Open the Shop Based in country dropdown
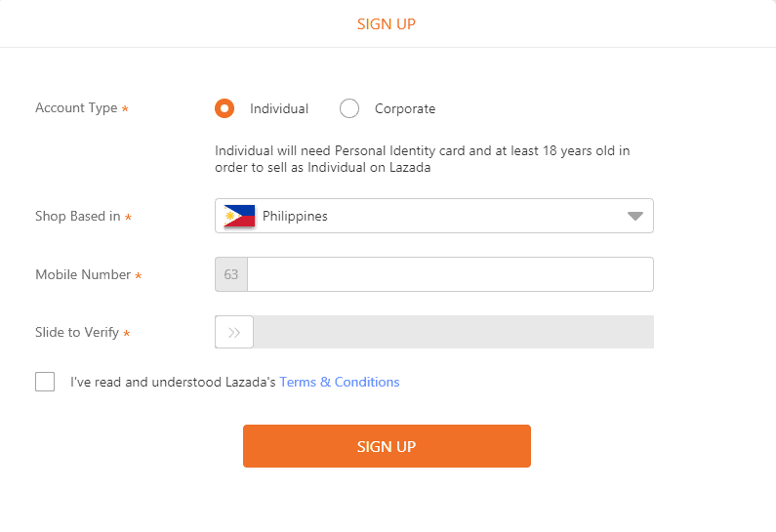Screen dimensions: 776x532 point(433,217)
